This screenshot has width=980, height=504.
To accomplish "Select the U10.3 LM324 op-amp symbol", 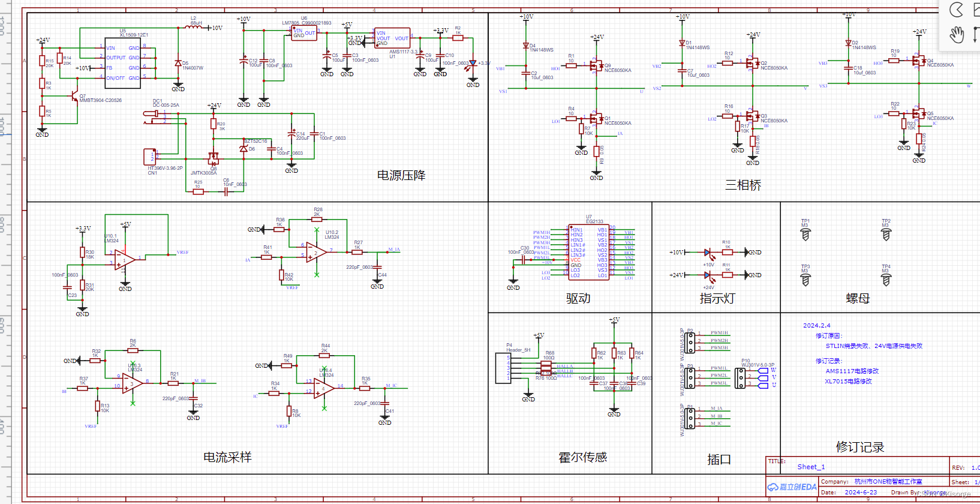I will point(133,382).
